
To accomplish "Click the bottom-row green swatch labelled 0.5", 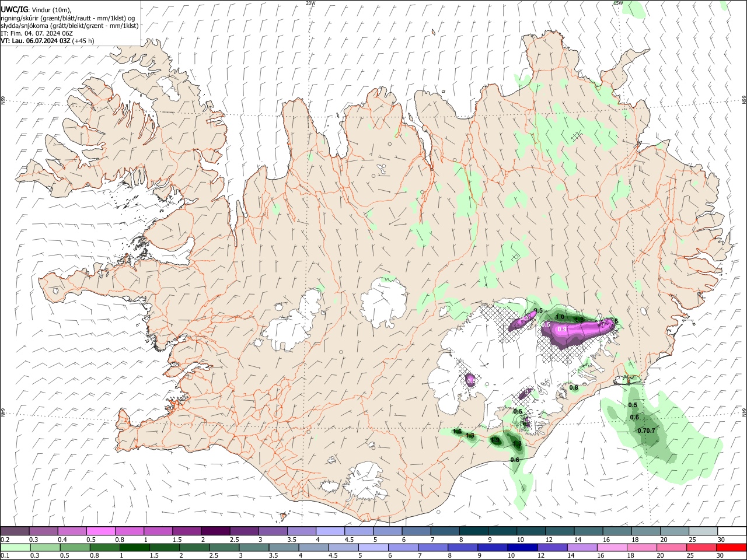I will coord(75,547).
